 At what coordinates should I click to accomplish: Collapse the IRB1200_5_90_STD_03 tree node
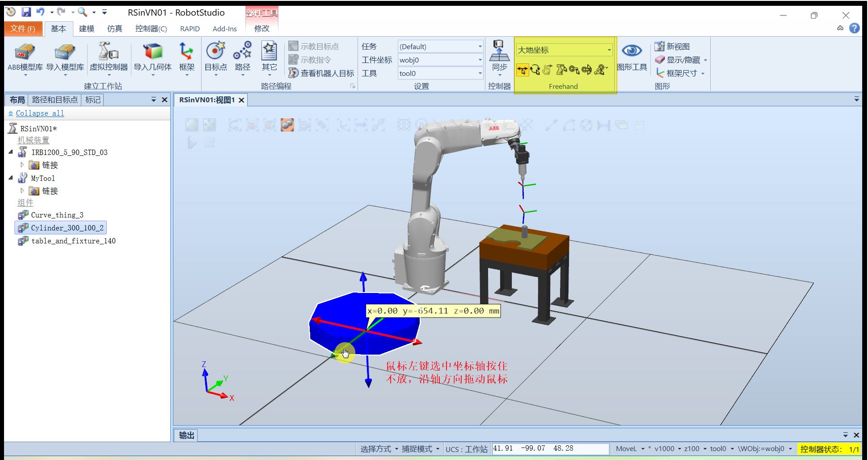coord(11,152)
